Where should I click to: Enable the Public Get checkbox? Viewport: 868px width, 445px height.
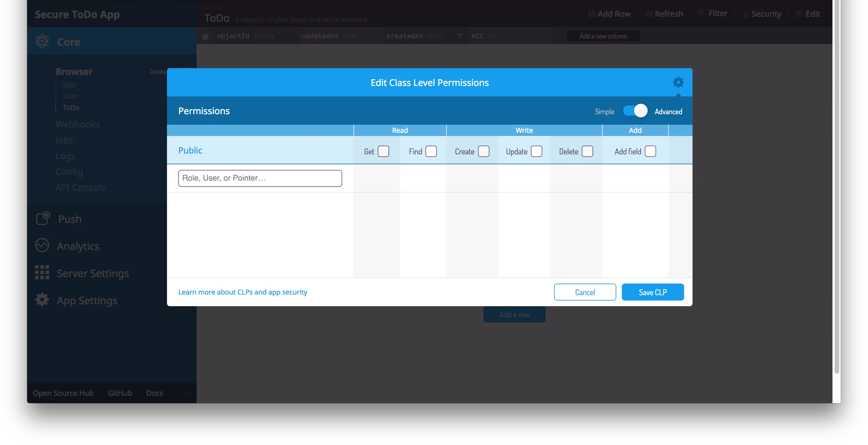point(383,151)
